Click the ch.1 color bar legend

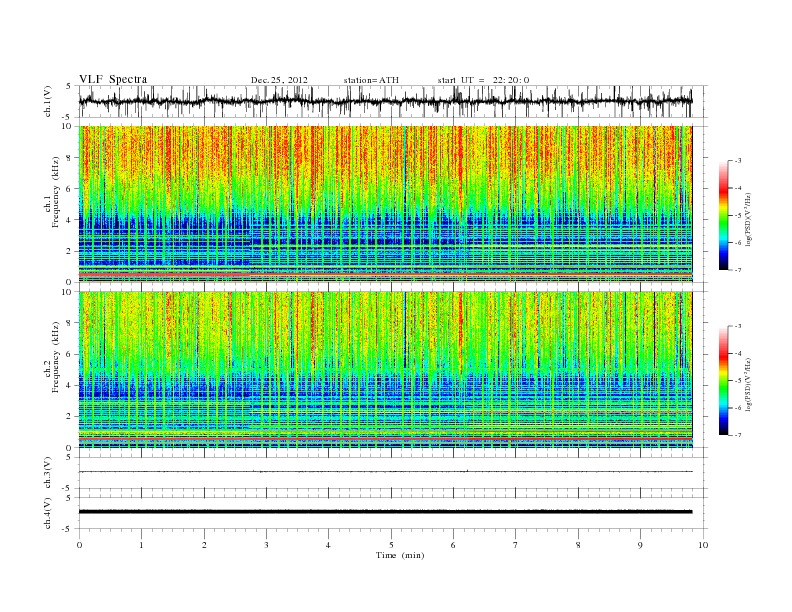724,216
